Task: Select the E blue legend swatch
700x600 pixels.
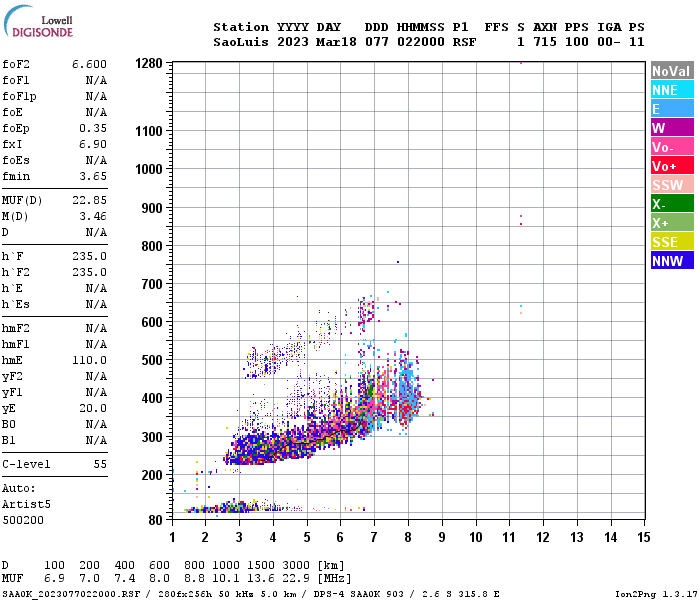Action: point(672,109)
